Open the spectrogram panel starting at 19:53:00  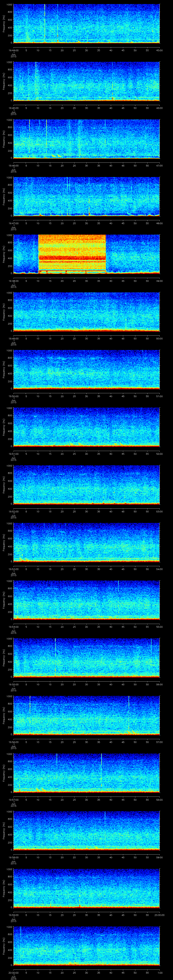86,543
